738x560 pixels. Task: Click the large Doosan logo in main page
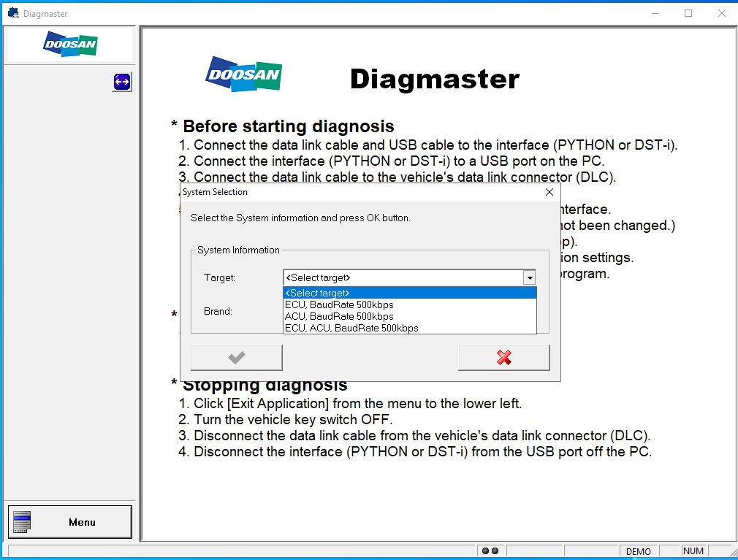pyautogui.click(x=243, y=74)
